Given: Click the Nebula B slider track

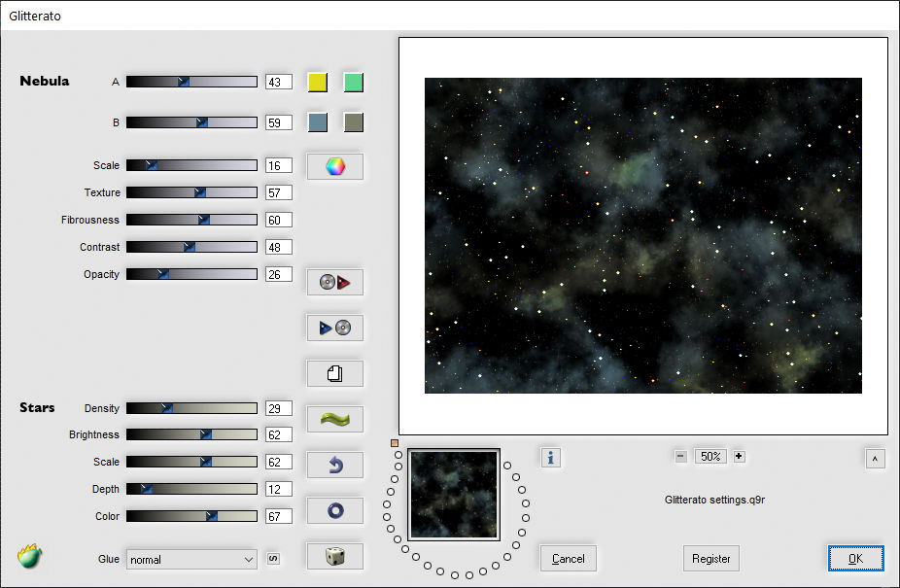Looking at the screenshot, I should (191, 122).
